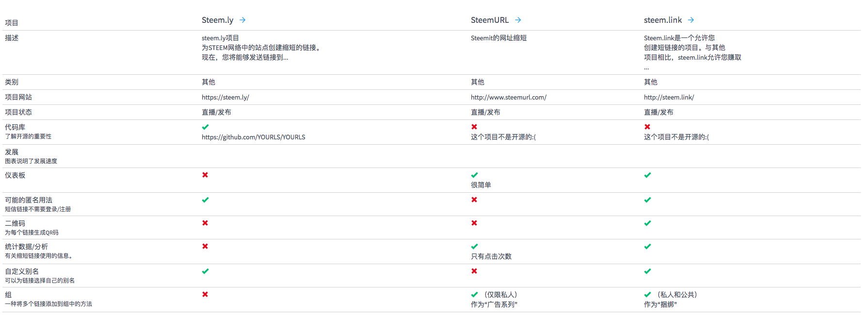The height and width of the screenshot is (320, 868).
Task: Click the green check in steem.link 仪表板 row
Action: click(x=648, y=175)
